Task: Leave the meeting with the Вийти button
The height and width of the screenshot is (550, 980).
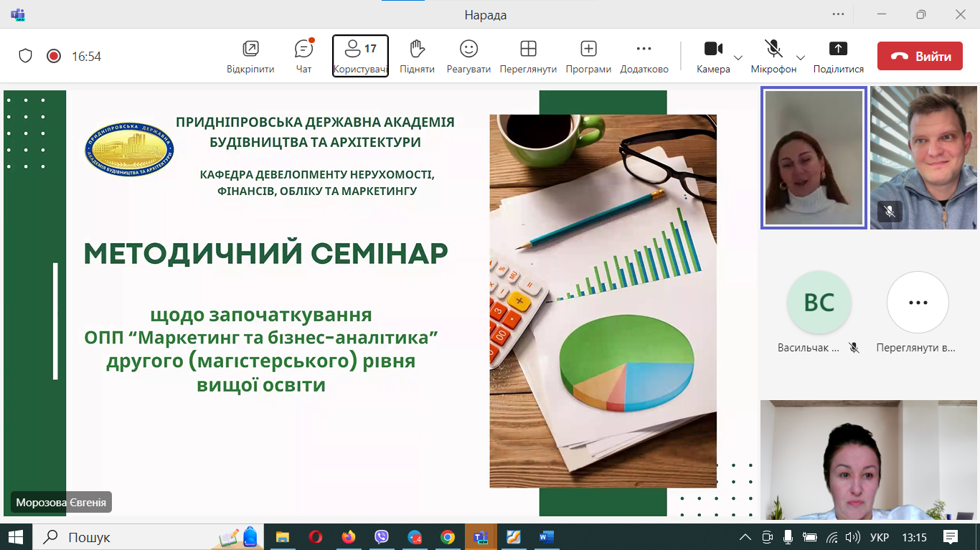Action: tap(920, 57)
